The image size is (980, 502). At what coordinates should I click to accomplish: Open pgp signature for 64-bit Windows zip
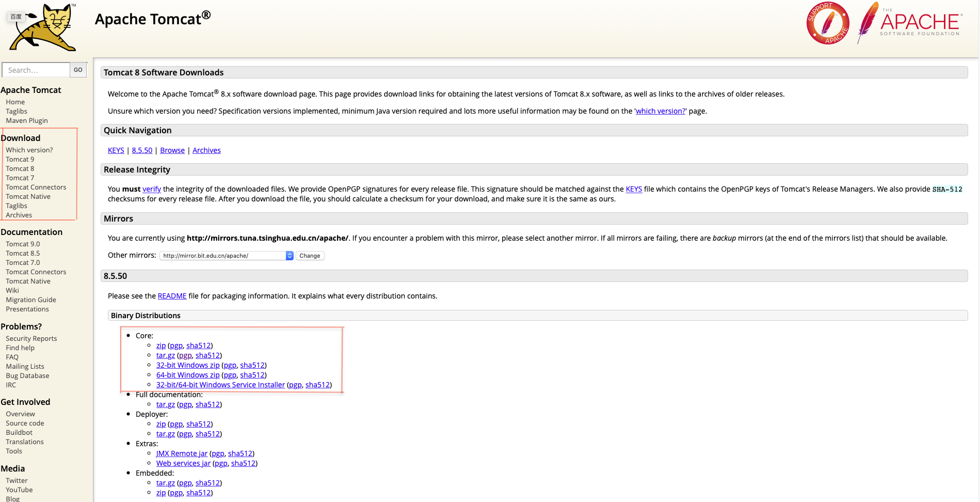click(230, 375)
